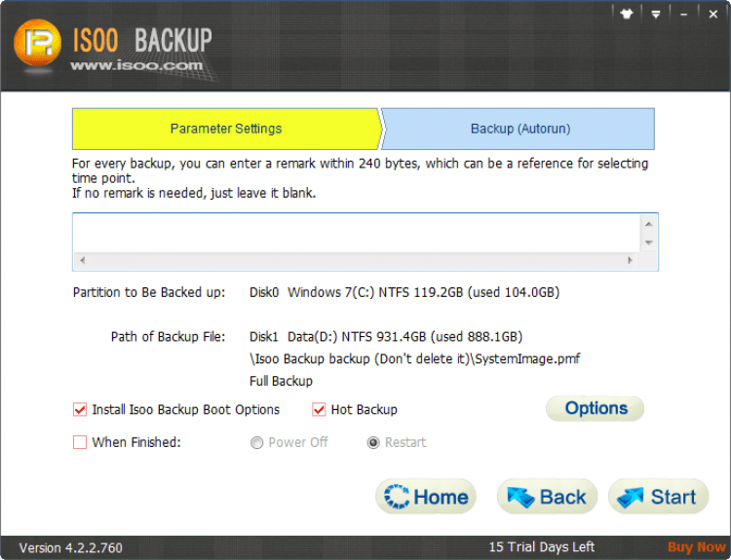
Task: Uncheck Install Isoo Backup Boot Options
Action: (x=80, y=410)
